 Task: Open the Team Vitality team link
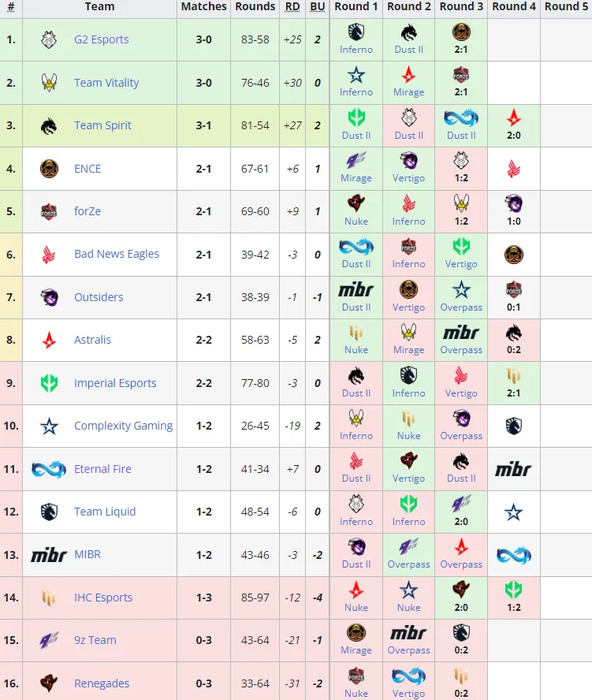[106, 83]
